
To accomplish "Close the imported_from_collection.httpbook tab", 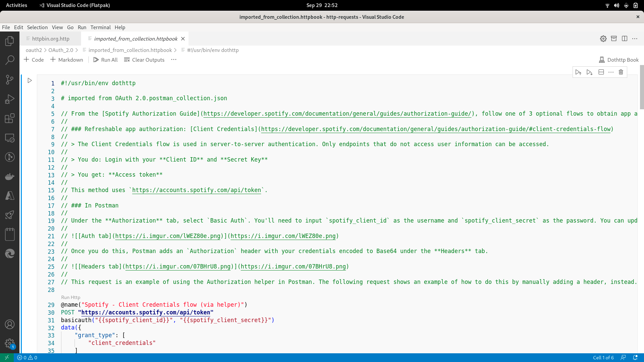I will (183, 39).
